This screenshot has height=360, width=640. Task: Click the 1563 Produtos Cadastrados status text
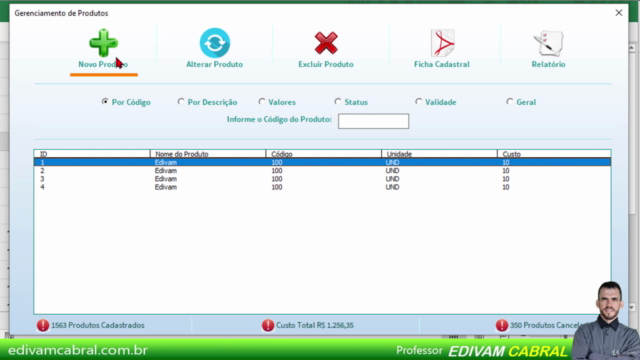(x=98, y=325)
